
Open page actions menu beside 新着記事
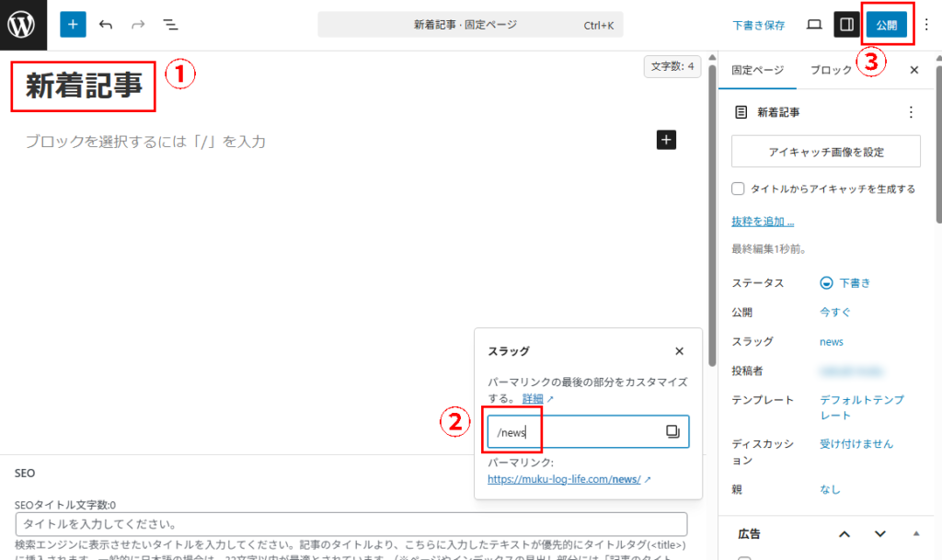(x=911, y=112)
